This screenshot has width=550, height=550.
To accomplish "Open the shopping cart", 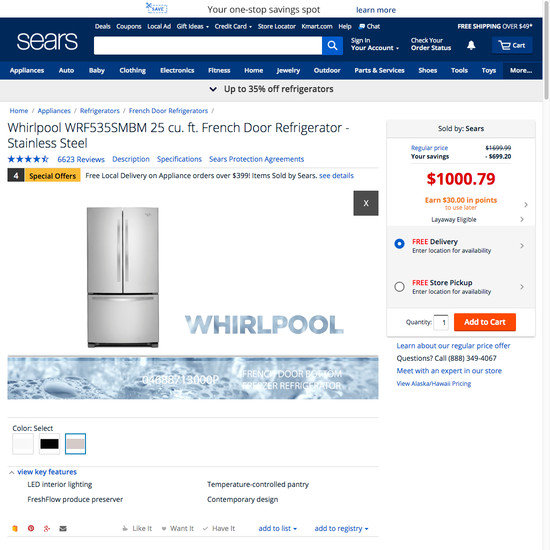I will coord(512,45).
